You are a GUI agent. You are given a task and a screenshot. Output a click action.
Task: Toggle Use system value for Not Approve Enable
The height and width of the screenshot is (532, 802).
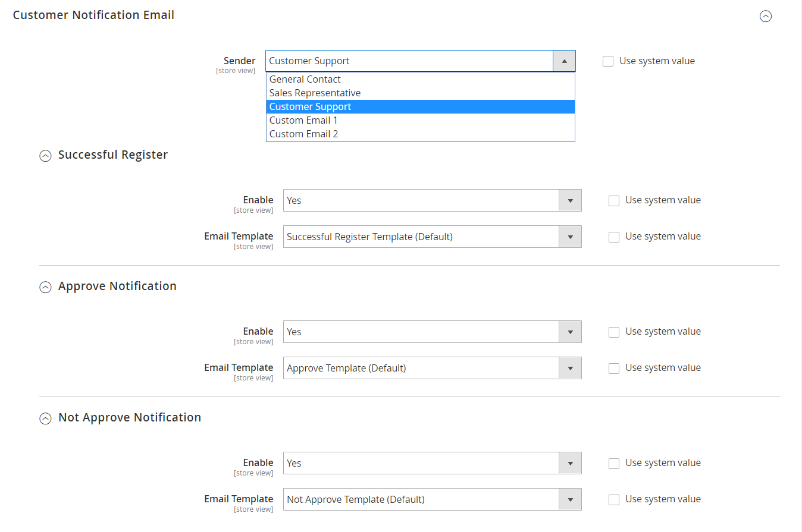(x=614, y=464)
